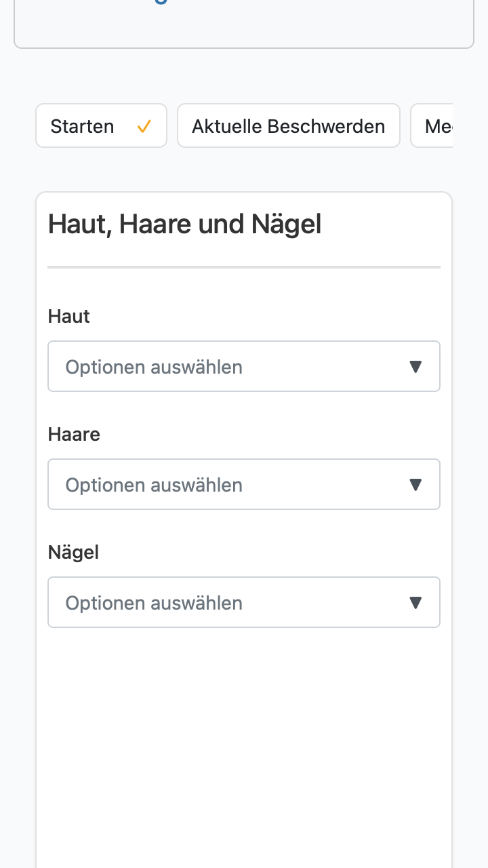
Task: Open the Nägel options select field
Action: point(244,602)
